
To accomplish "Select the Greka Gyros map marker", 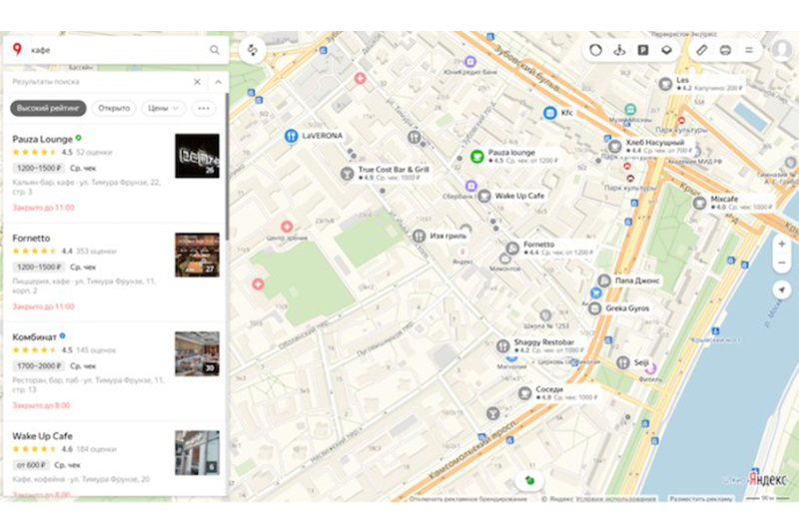I will click(594, 308).
